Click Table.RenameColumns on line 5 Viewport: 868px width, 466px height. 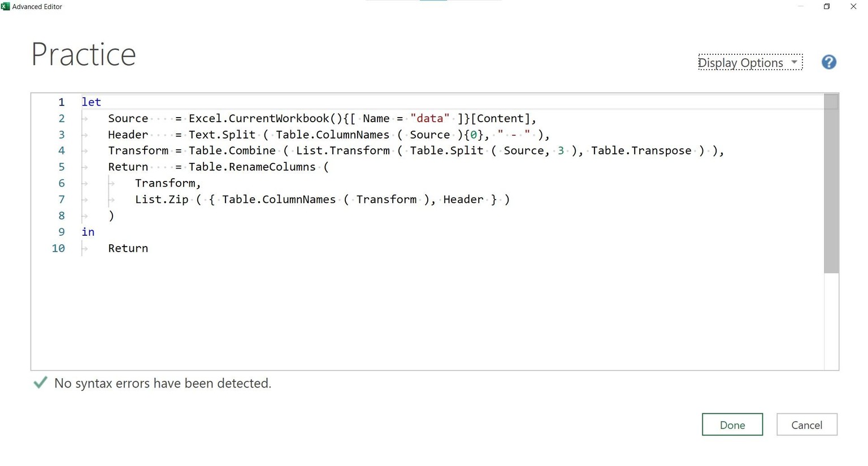[252, 167]
